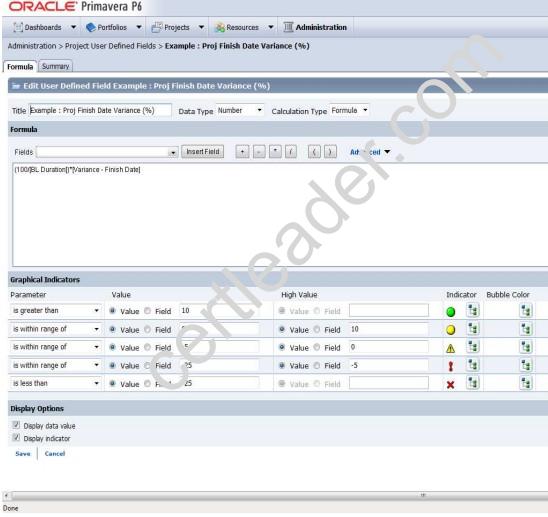The image size is (548, 517).
Task: Select High Value 'Field' radio in warning triangle row
Action: [317, 347]
